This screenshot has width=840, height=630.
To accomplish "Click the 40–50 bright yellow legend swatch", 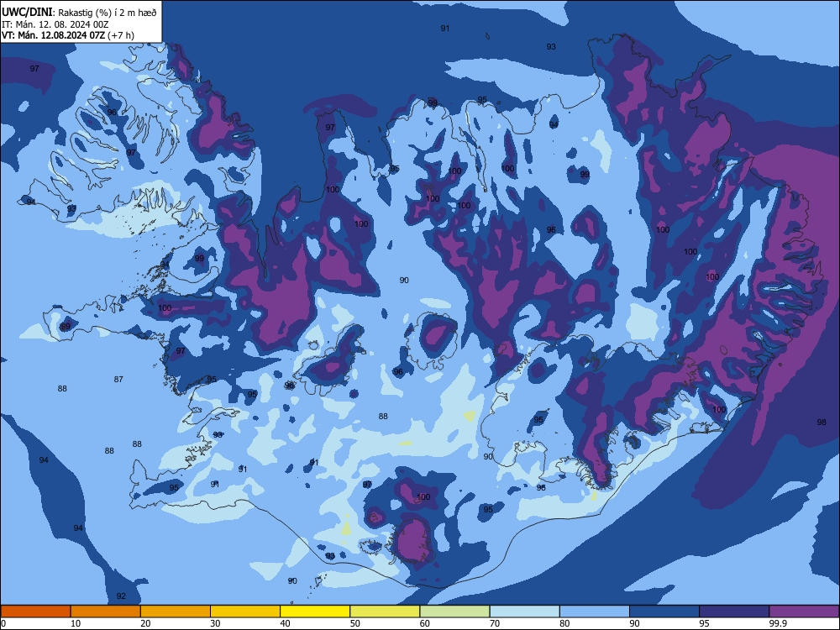I will coord(315,612).
